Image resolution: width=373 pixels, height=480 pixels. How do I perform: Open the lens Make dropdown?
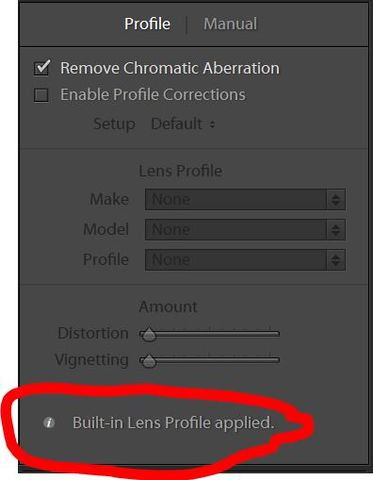245,200
